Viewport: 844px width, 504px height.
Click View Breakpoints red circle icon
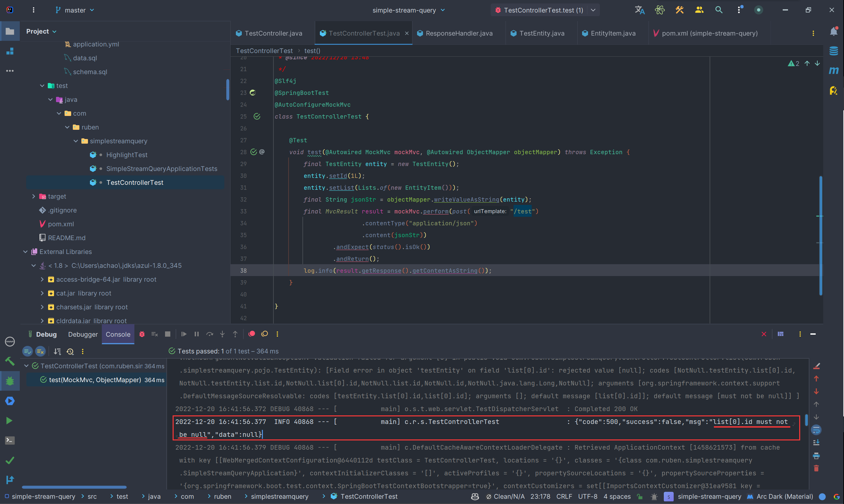[x=252, y=334]
